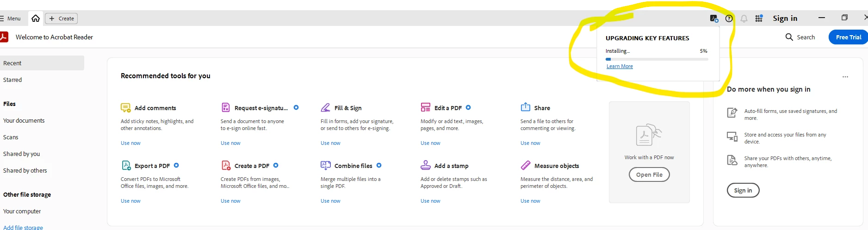Click the Combine files icon
This screenshot has height=230, width=868.
coord(326,165)
